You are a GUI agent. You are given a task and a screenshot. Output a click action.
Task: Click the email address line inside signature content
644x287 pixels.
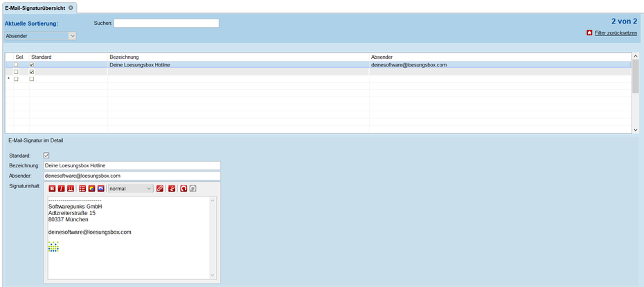point(89,232)
